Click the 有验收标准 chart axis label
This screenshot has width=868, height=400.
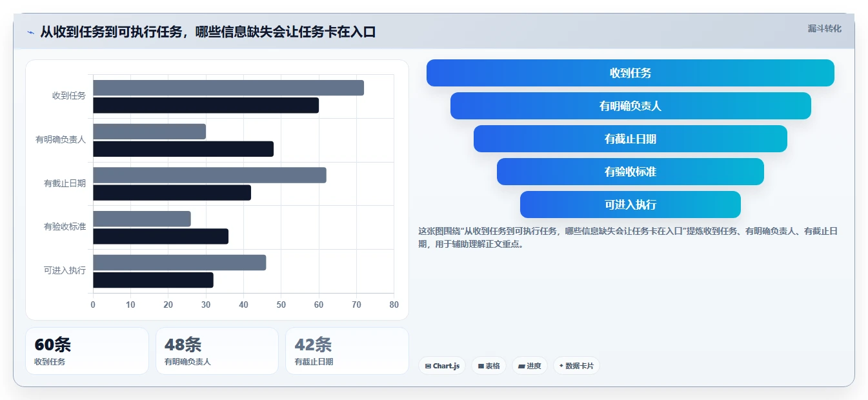point(65,226)
